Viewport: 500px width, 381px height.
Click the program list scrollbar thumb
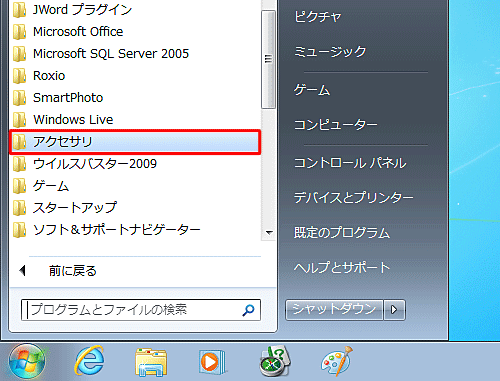click(x=268, y=59)
